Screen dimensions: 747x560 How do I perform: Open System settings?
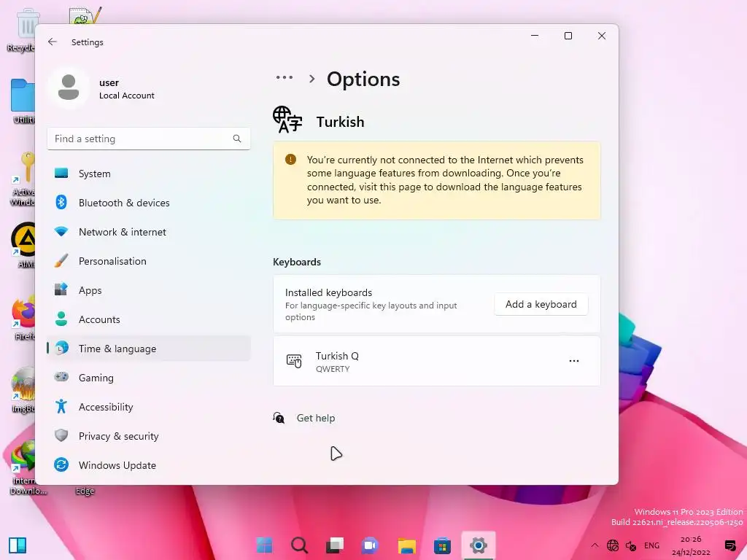pos(149,174)
